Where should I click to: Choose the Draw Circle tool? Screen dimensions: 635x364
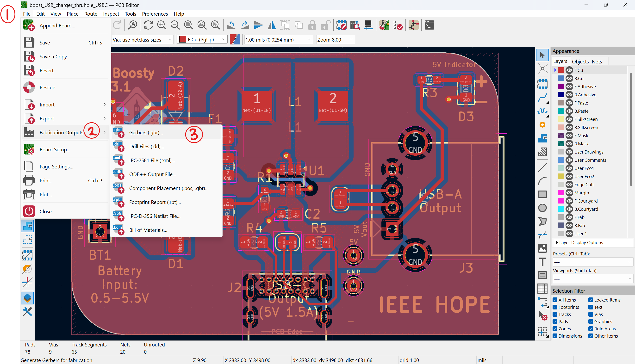(x=542, y=208)
